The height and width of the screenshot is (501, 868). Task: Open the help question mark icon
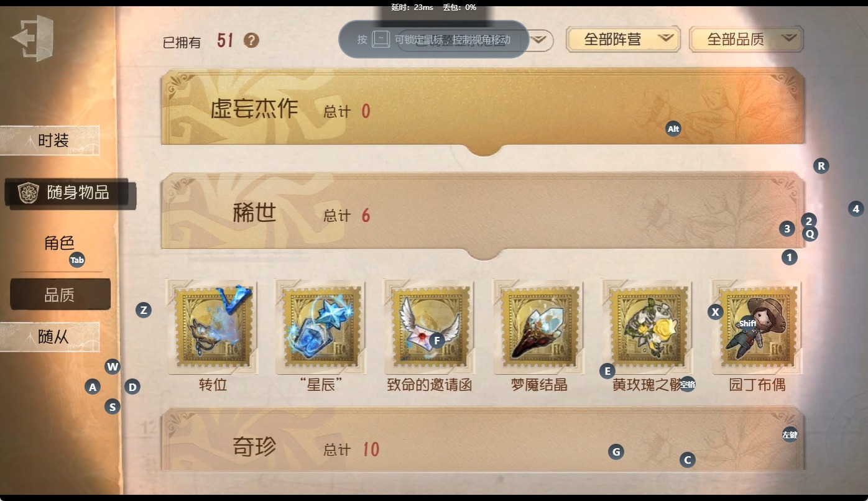coord(251,40)
